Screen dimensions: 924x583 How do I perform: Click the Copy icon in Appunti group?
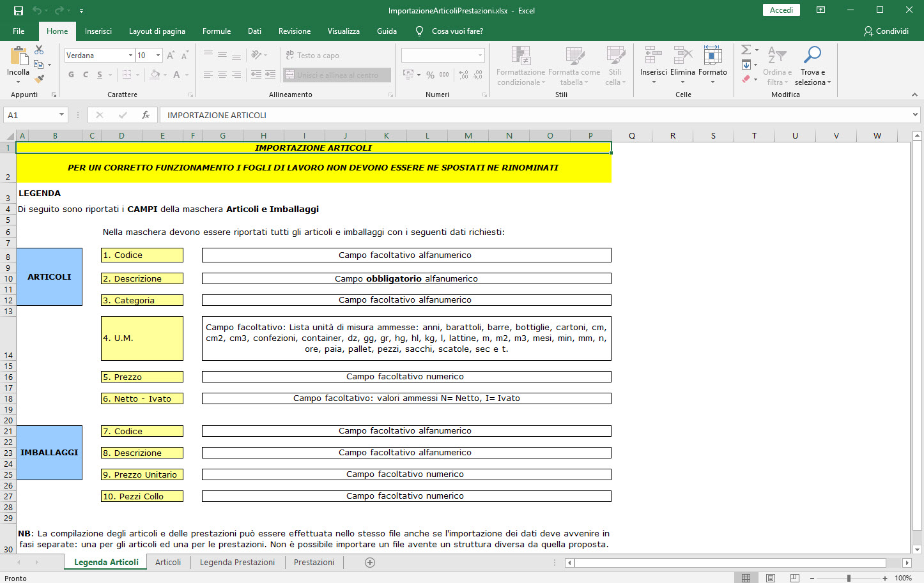39,64
